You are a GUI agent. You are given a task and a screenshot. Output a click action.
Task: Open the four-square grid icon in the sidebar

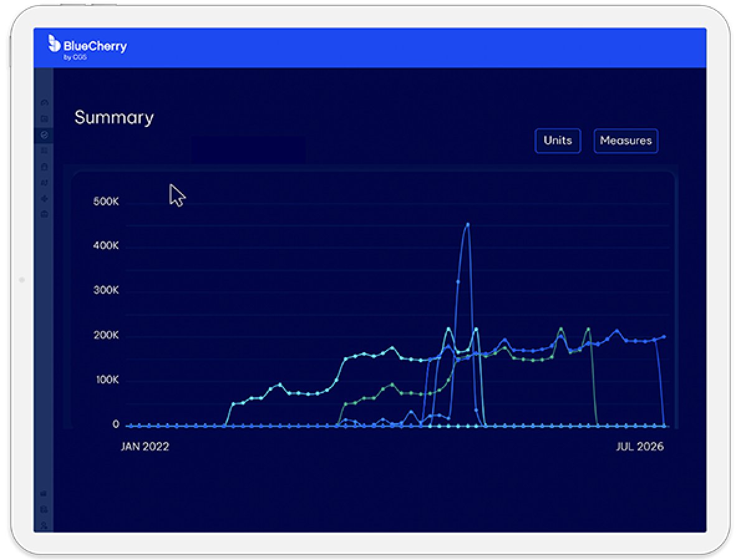click(44, 151)
